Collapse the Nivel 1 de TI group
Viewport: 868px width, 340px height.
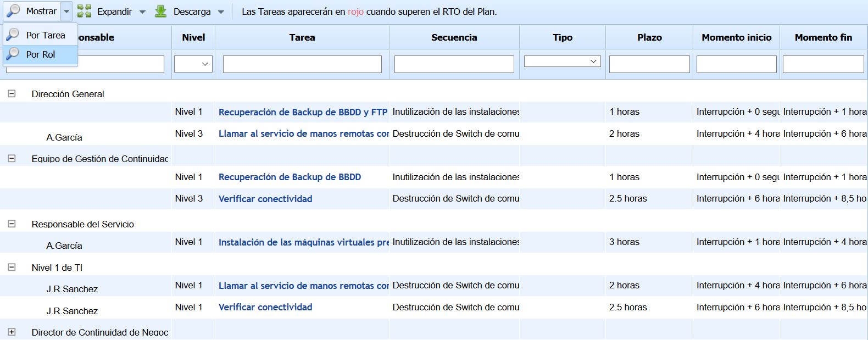tap(12, 267)
